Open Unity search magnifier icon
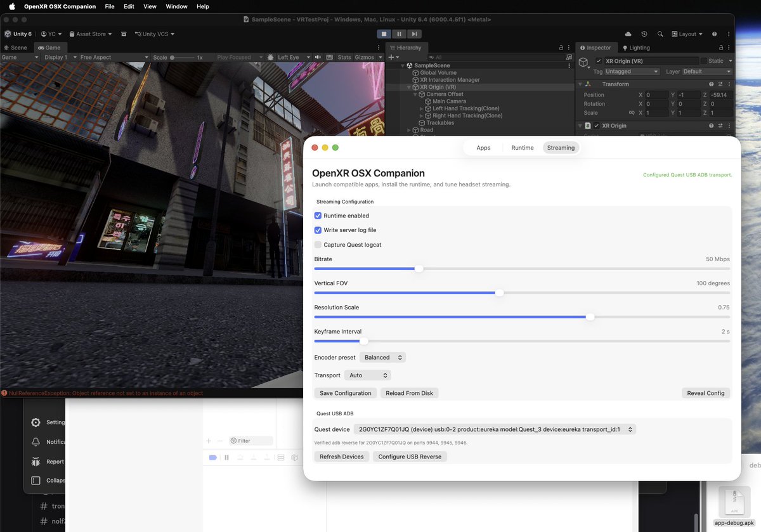Image resolution: width=761 pixels, height=532 pixels. pyautogui.click(x=660, y=34)
